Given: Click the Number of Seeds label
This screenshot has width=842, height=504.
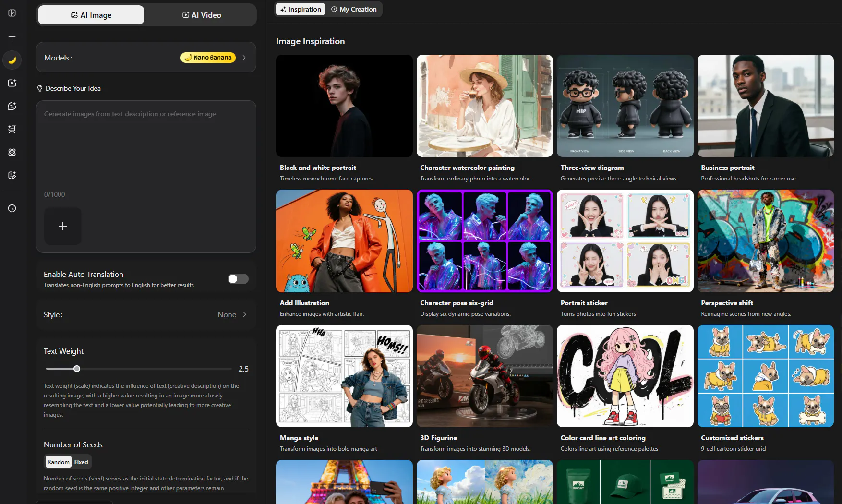Looking at the screenshot, I should pyautogui.click(x=73, y=445).
